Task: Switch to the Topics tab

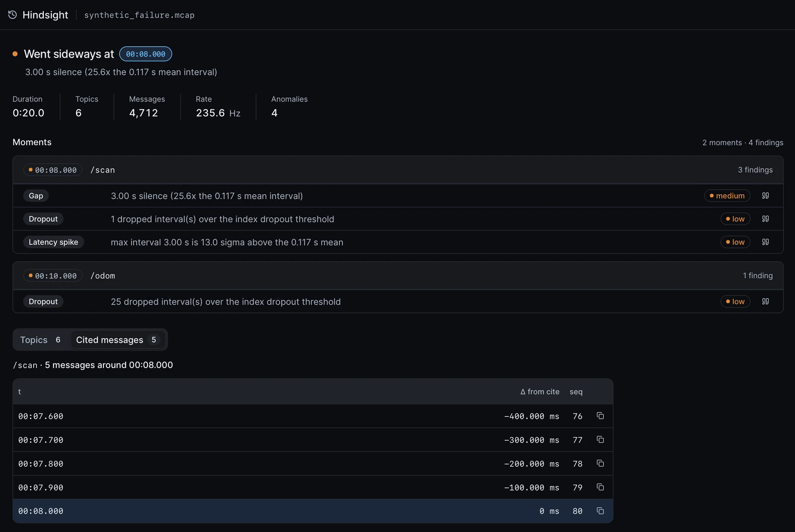Action: point(41,340)
